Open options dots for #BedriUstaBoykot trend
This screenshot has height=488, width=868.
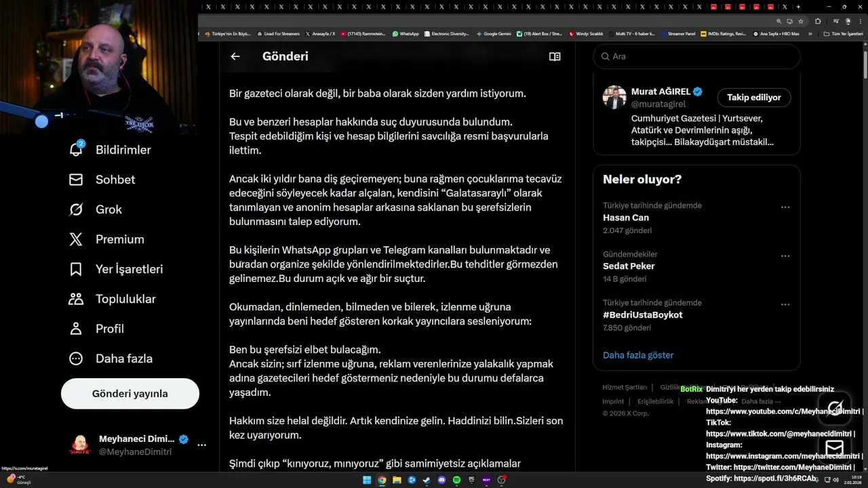785,305
